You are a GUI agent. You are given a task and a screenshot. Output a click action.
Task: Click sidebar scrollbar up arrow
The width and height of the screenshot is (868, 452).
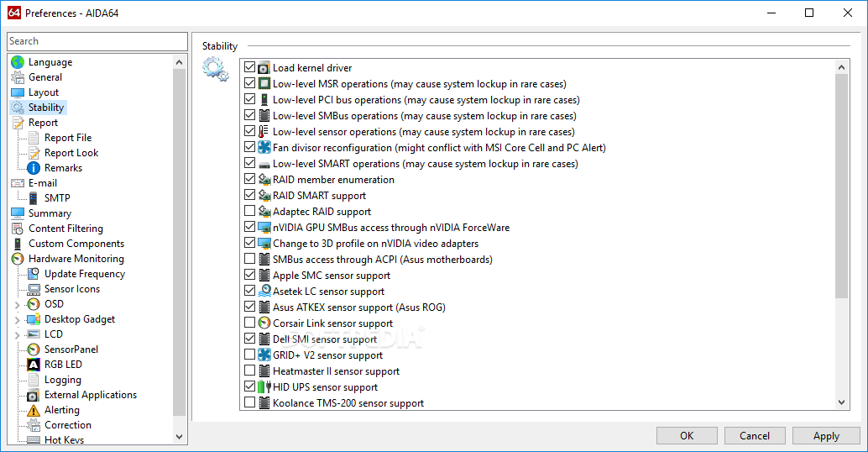[x=179, y=62]
